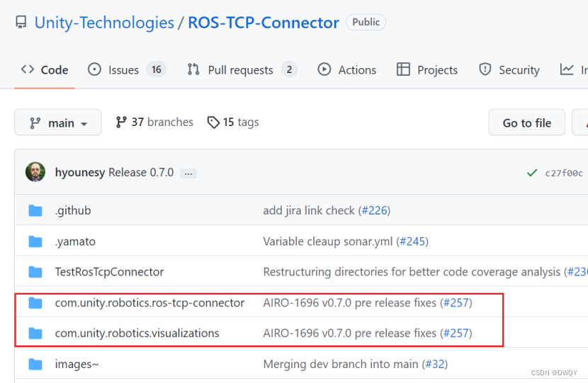Viewport: 588px width, 383px height.
Task: Click the visualizations folder icon
Action: click(x=35, y=333)
